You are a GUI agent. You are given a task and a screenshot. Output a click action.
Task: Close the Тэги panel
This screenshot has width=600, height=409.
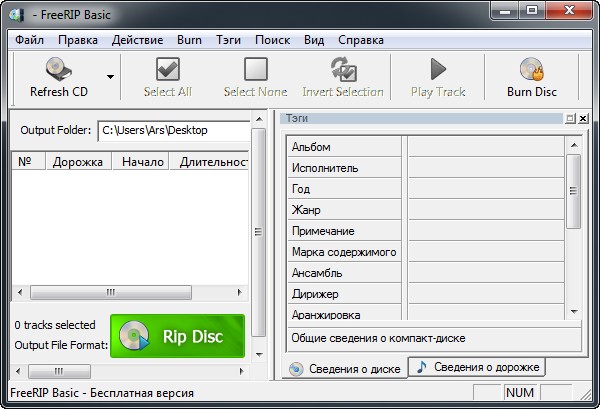coord(583,118)
